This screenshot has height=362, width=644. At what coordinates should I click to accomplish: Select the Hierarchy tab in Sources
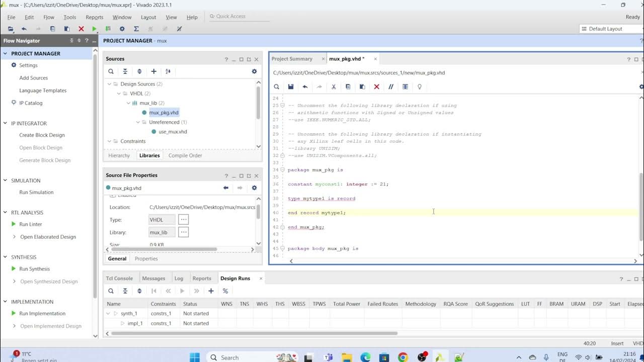119,155
